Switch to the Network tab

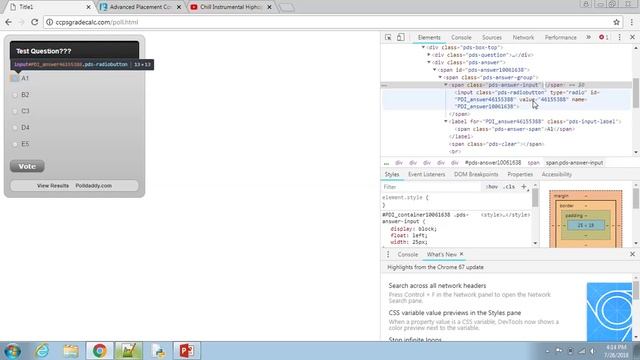[523, 37]
